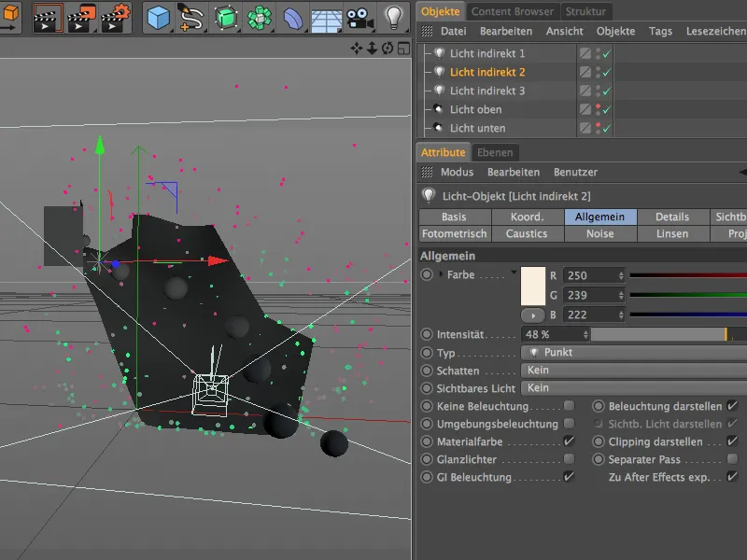The width and height of the screenshot is (747, 560).
Task: Toggle the Clipping darstellen checkbox
Action: 732,441
